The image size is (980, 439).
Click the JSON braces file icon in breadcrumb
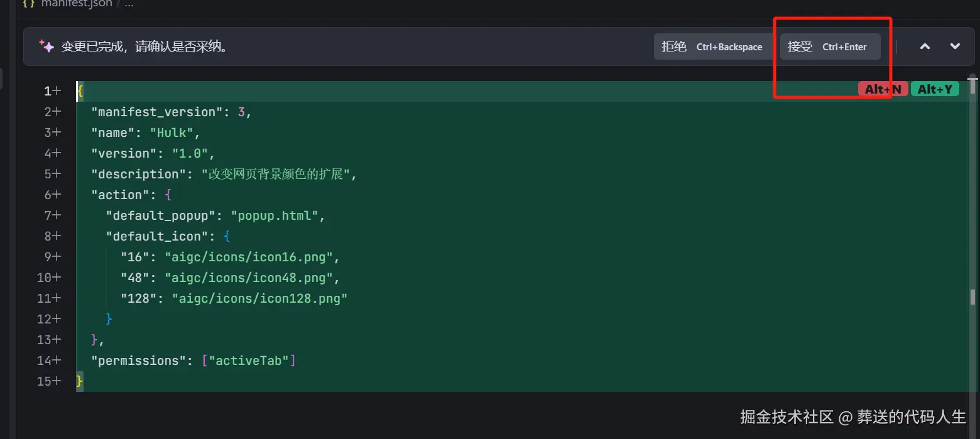[28, 4]
